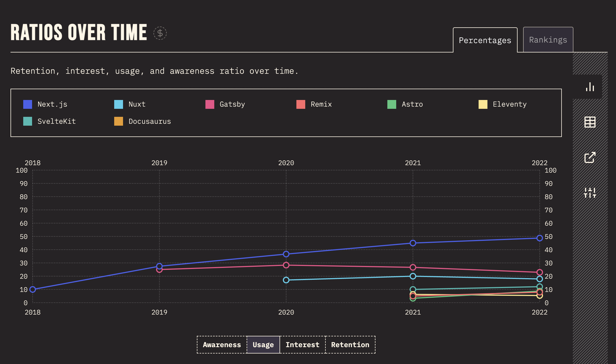Click Gatsby 2022 data point
Image resolution: width=616 pixels, height=364 pixels.
pos(540,272)
